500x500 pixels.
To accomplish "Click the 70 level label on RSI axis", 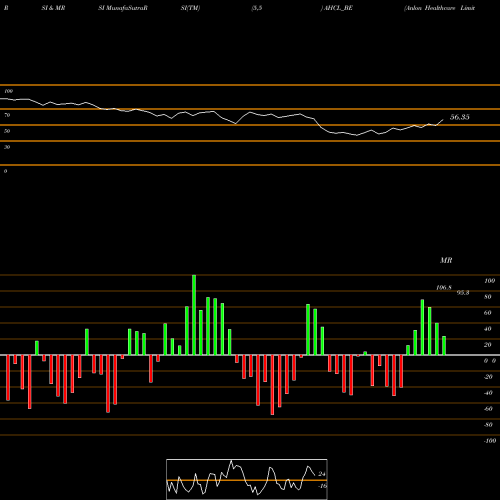I will [7, 115].
